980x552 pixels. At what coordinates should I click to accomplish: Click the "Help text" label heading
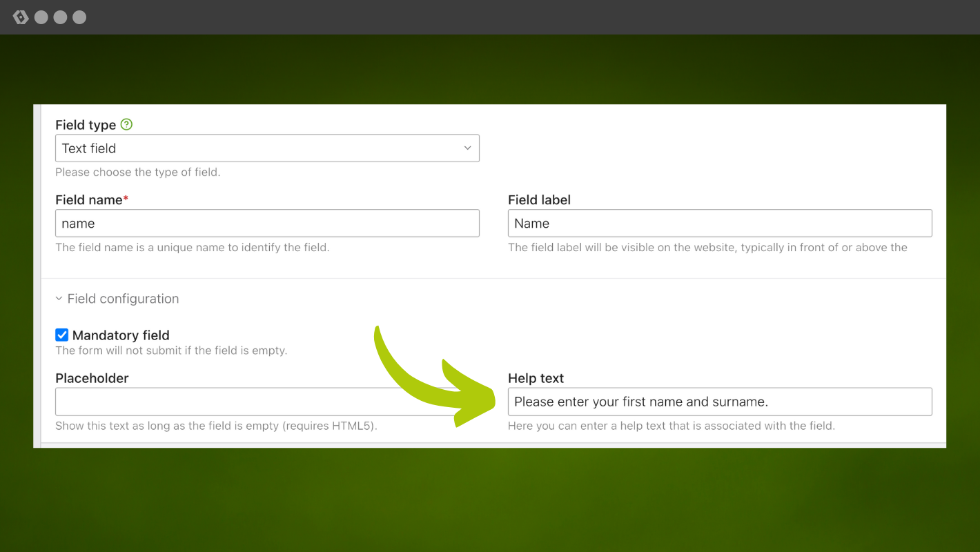pyautogui.click(x=536, y=378)
